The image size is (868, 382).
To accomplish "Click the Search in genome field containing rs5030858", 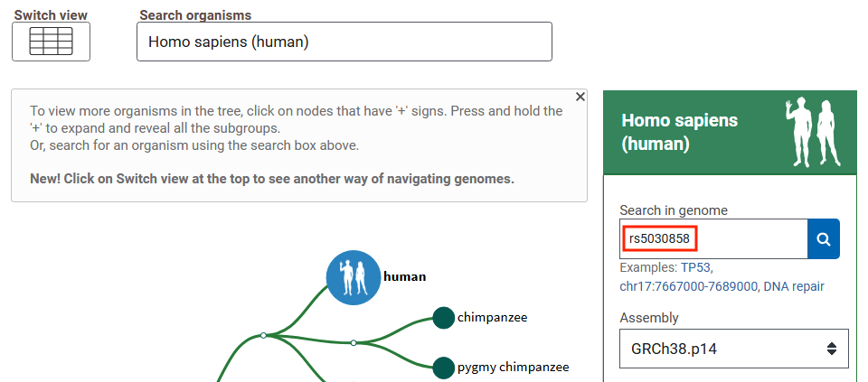I will coord(713,238).
